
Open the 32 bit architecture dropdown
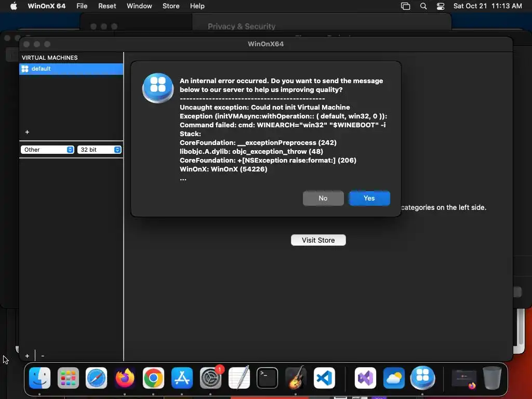pos(99,150)
